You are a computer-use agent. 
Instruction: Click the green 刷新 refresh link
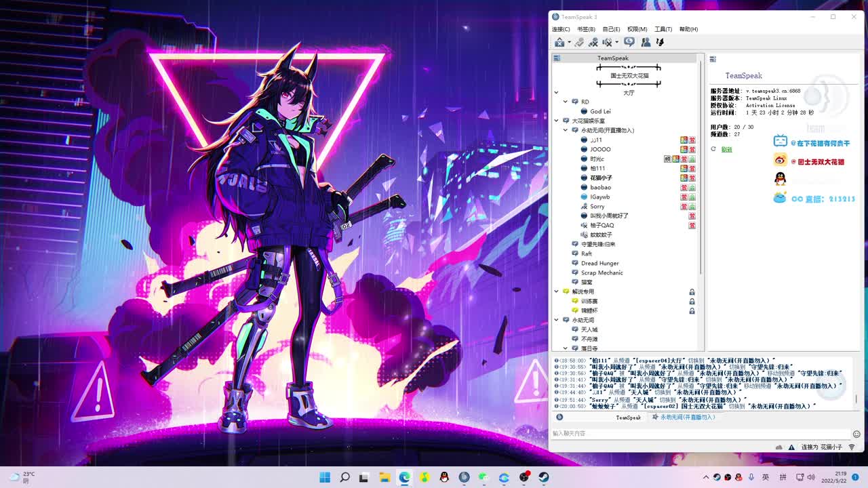pos(726,149)
